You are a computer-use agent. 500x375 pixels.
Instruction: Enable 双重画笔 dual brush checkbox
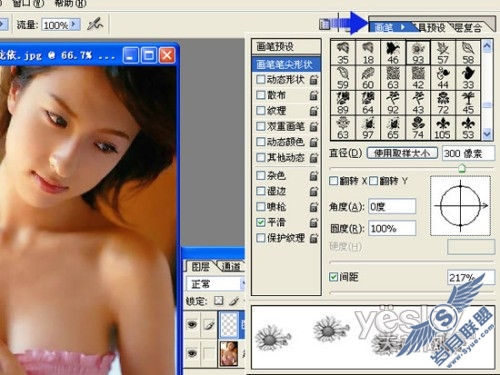pos(261,126)
